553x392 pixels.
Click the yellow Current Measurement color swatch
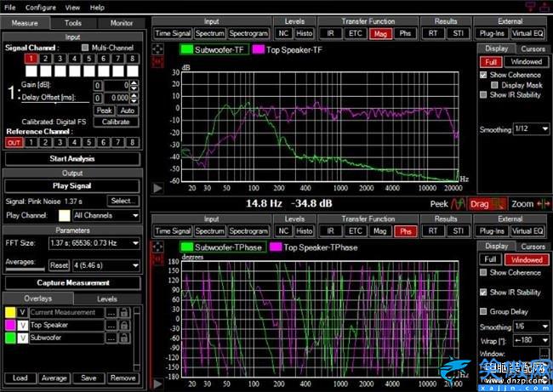pos(10,312)
